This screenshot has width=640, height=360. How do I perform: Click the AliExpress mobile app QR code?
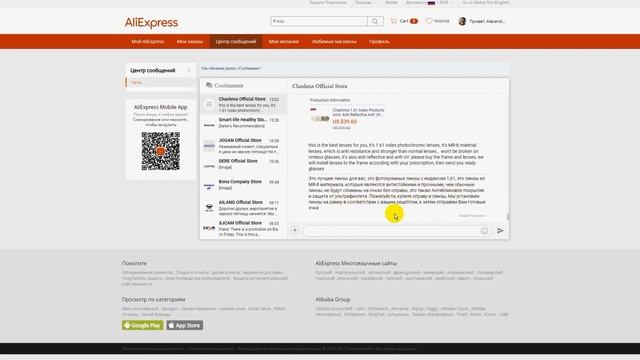(160, 151)
